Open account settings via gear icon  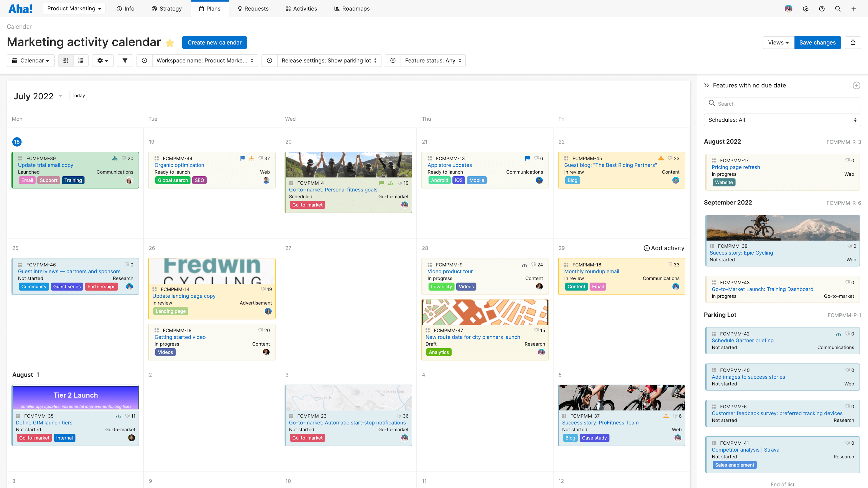tap(806, 9)
